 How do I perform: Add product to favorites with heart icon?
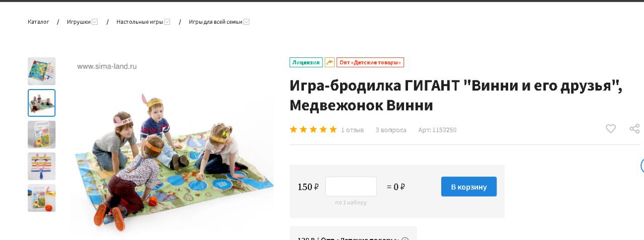coord(610,129)
